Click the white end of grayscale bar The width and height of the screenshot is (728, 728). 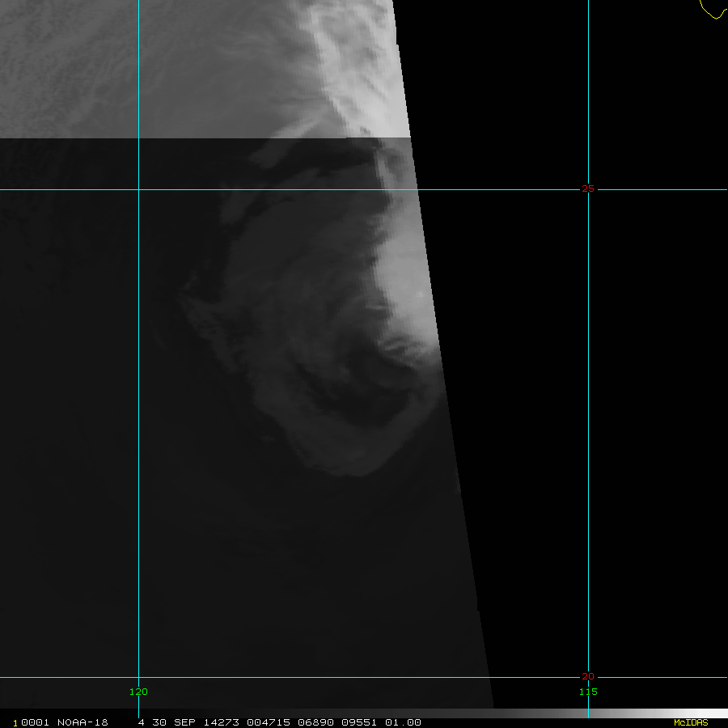pyautogui.click(x=712, y=713)
